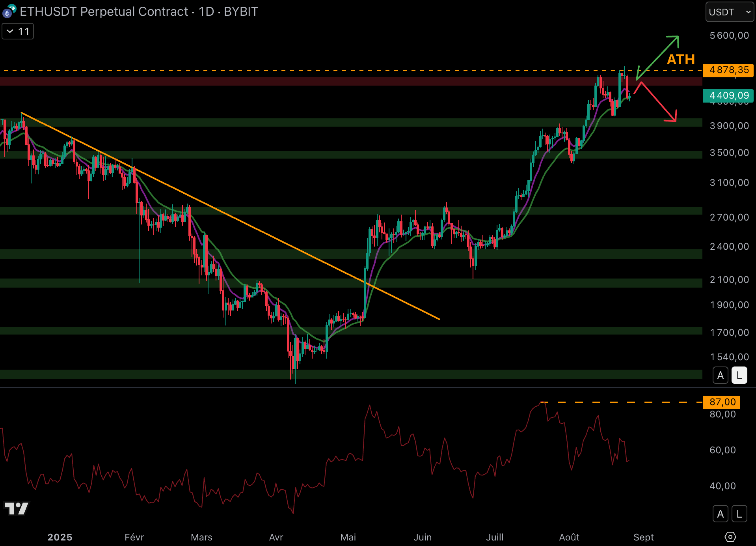Click the 4 878,35 orange price label
Image resolution: width=756 pixels, height=546 pixels.
click(728, 70)
